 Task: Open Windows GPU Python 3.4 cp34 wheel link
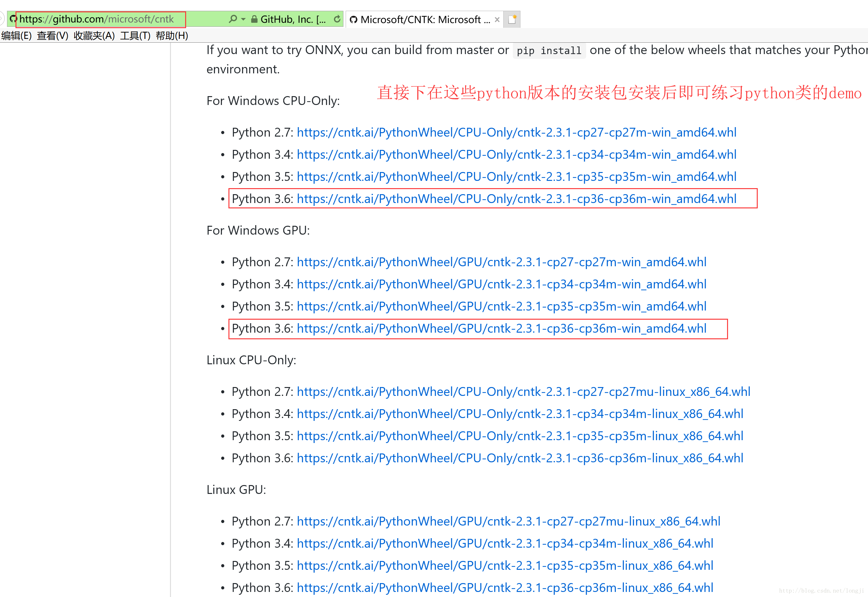[502, 284]
